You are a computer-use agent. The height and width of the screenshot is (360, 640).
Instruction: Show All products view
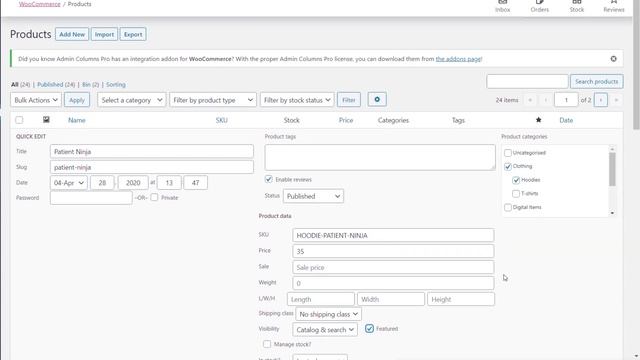[x=15, y=84]
